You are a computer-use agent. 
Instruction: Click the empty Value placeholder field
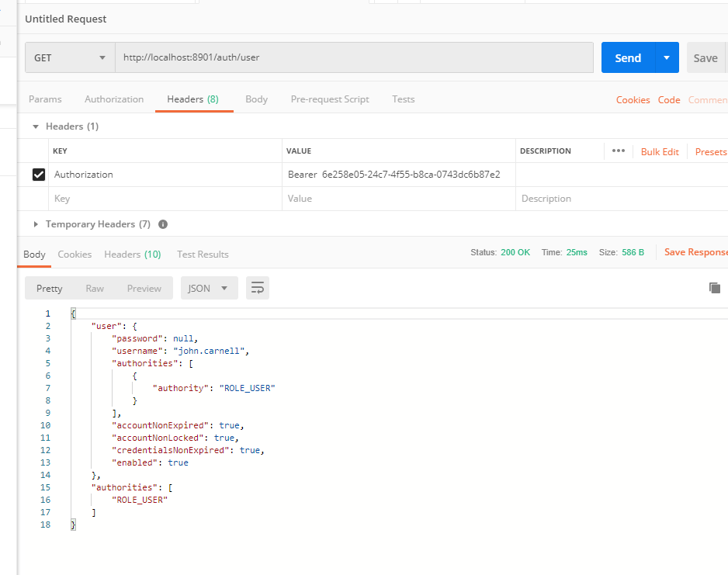click(x=399, y=199)
